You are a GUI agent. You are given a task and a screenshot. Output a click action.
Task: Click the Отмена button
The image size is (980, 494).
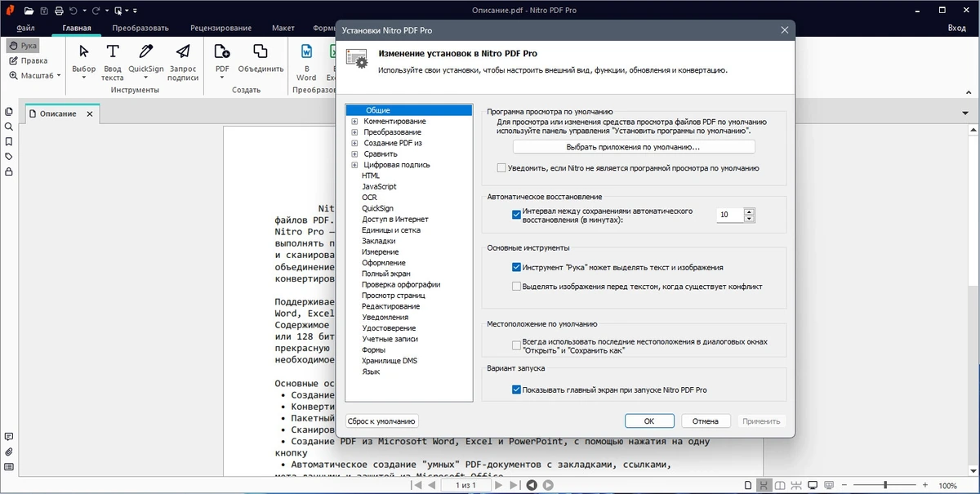coord(706,421)
